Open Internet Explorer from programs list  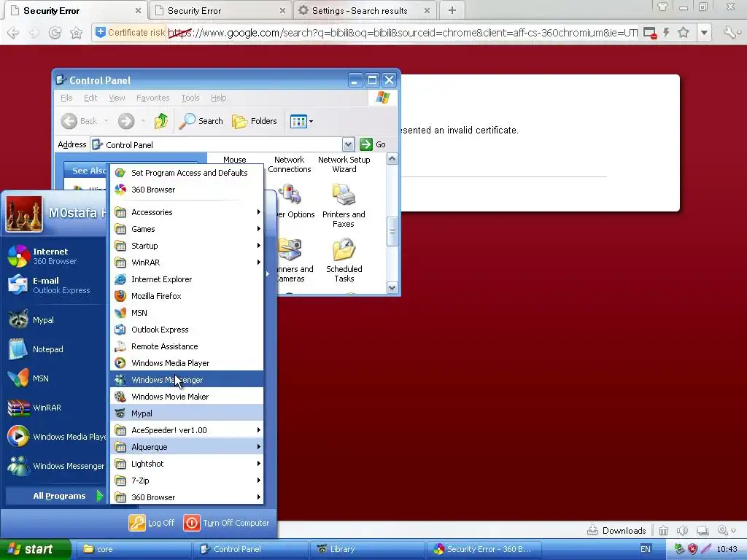[x=187, y=279]
